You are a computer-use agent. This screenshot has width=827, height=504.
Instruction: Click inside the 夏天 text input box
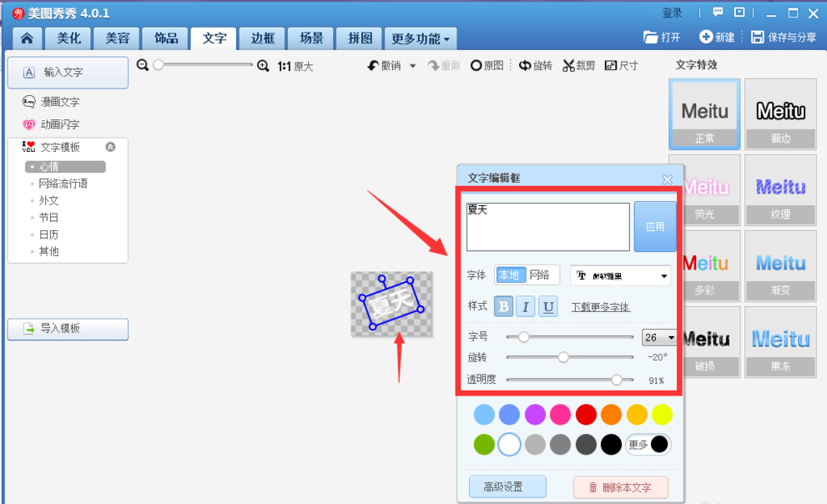[x=547, y=225]
